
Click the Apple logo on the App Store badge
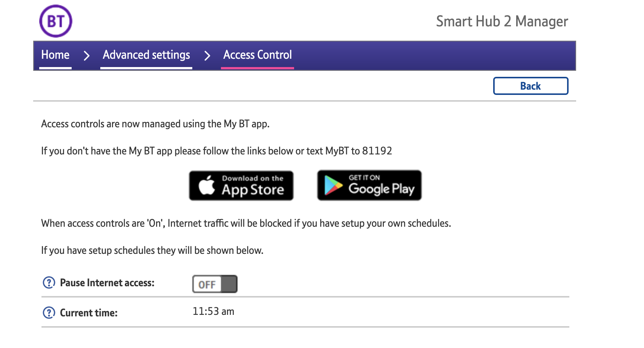click(x=207, y=186)
